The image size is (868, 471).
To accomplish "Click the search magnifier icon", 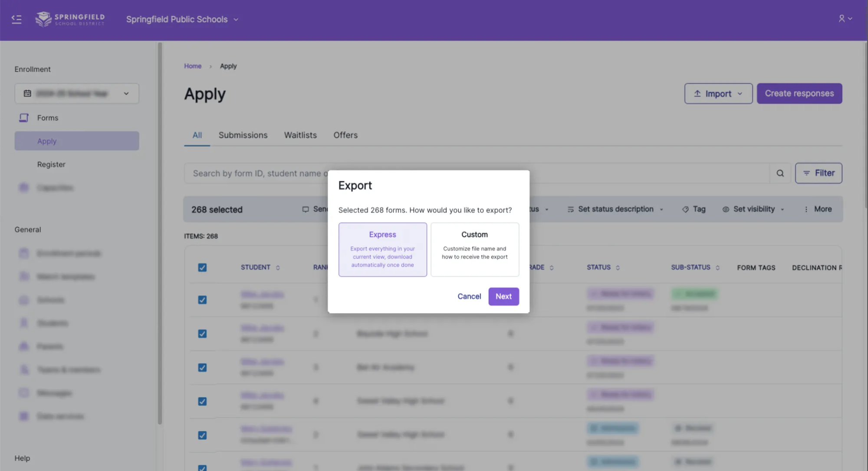I will pos(780,173).
